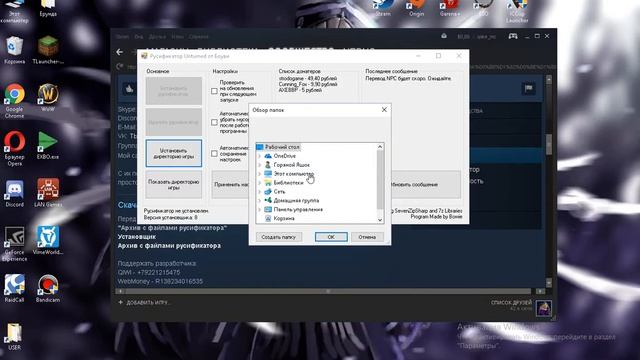This screenshot has height=360, width=640.
Task: Expand the Панель управления node
Action: [x=260, y=209]
